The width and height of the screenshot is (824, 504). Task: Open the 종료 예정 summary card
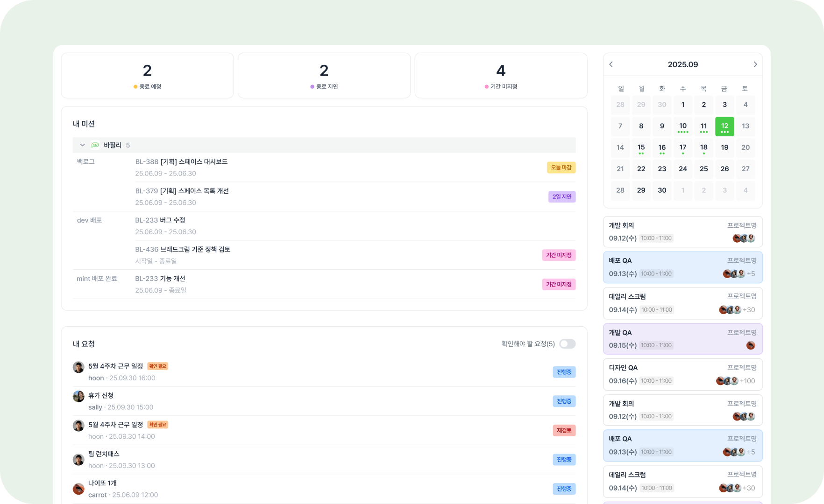pyautogui.click(x=148, y=76)
